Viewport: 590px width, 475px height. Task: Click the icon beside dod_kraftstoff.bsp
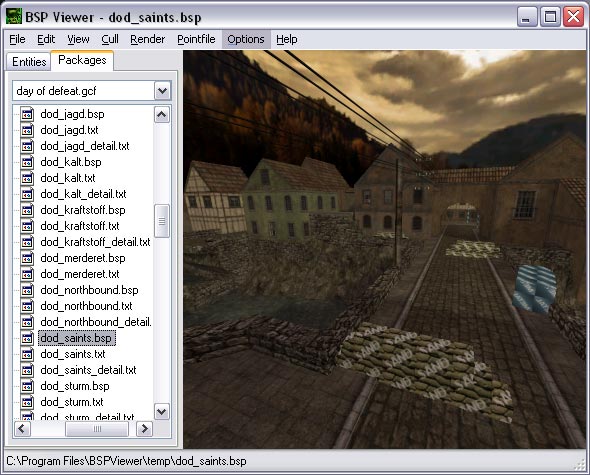27,210
